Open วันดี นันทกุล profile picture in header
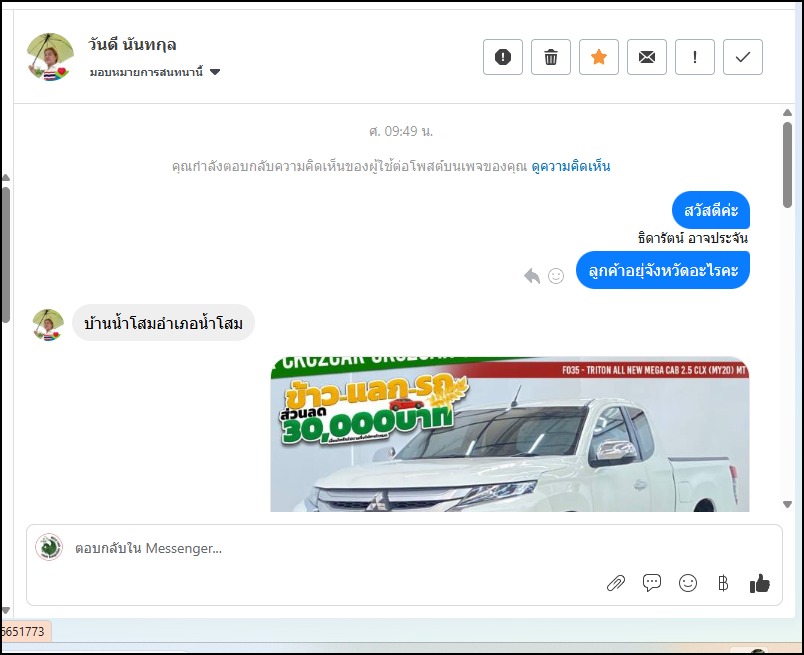This screenshot has width=804, height=655. pos(50,57)
